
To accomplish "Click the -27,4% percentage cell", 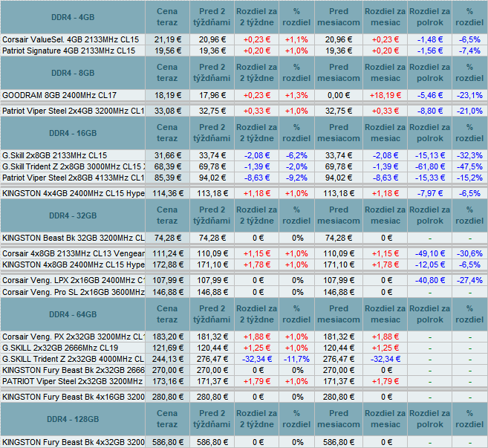I will (x=469, y=280).
